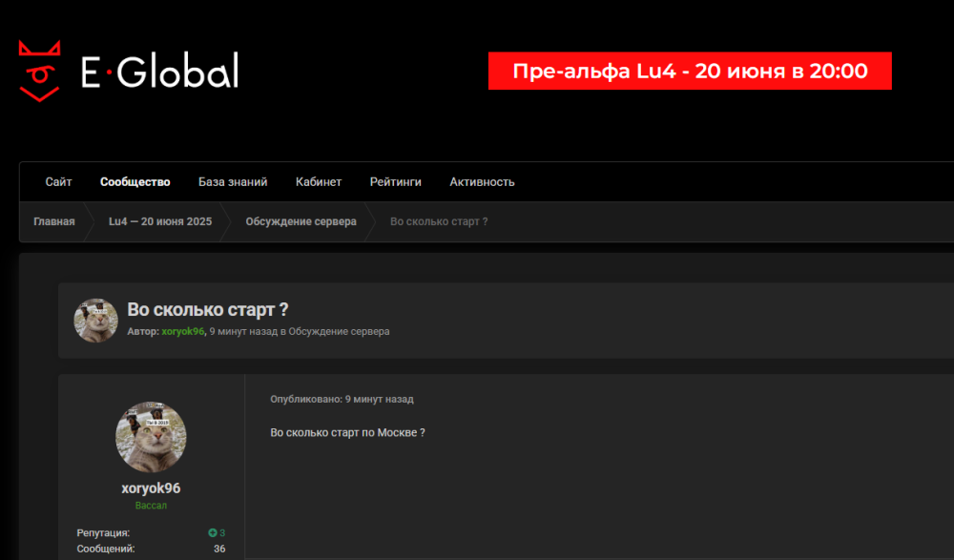The width and height of the screenshot is (954, 560).
Task: Click the E-Global wordmark text
Action: coord(159,72)
